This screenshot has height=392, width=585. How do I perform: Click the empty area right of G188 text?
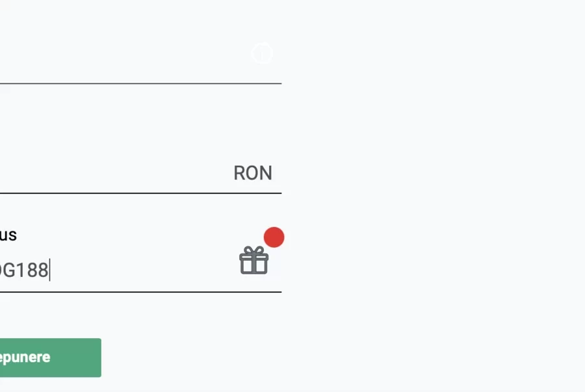point(144,270)
